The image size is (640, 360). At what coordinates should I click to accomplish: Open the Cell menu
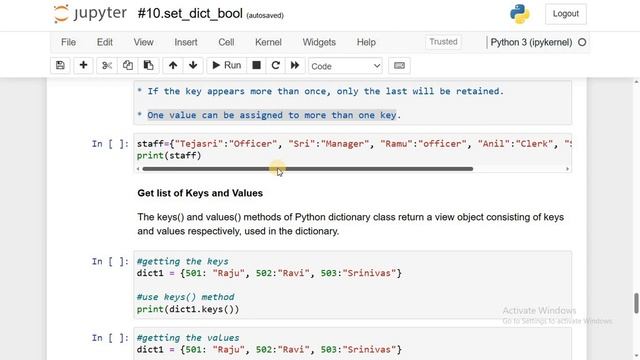pyautogui.click(x=226, y=42)
